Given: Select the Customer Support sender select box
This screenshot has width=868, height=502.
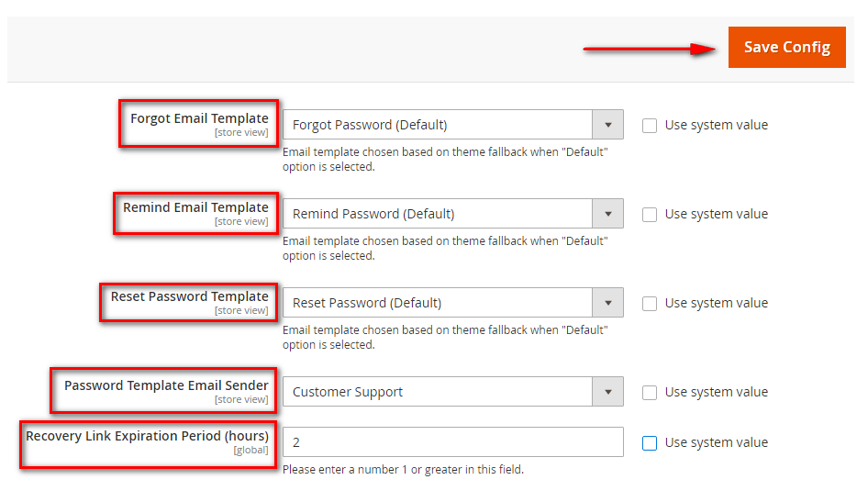Looking at the screenshot, I should click(453, 392).
